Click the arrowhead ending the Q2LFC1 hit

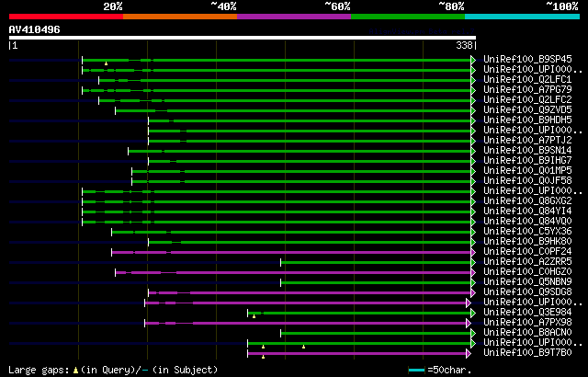[473, 80]
